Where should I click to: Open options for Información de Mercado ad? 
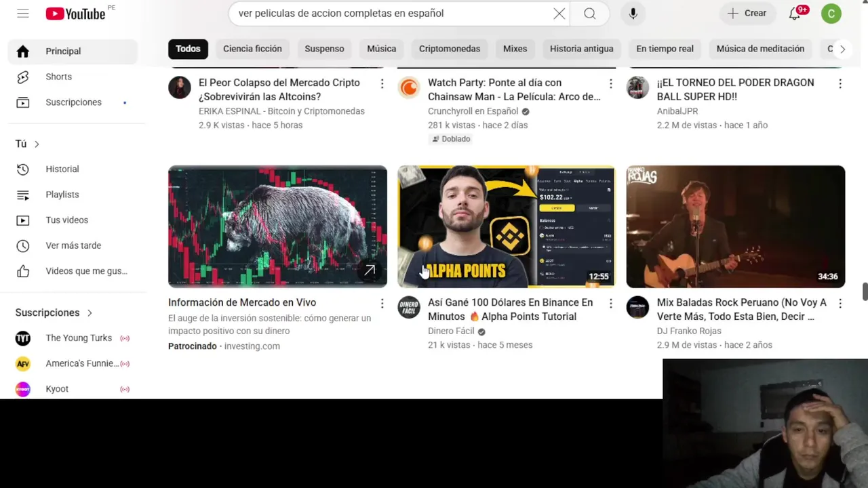tap(382, 304)
